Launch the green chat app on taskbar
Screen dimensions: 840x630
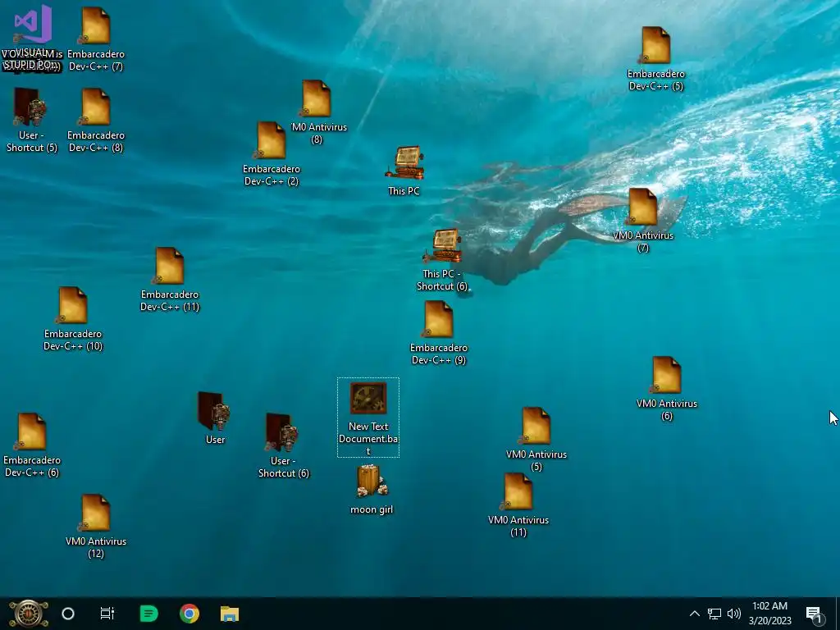pyautogui.click(x=148, y=614)
